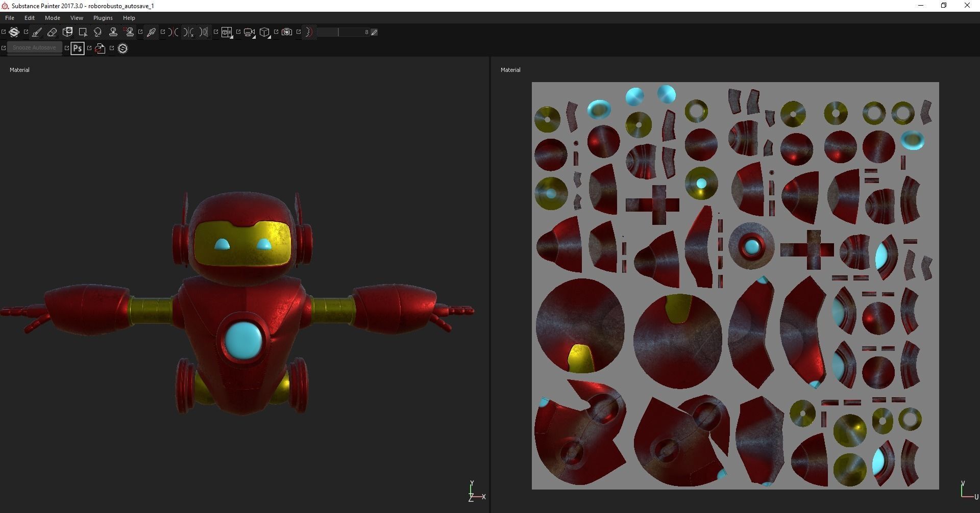
Task: Toggle the Lazy Mouse option
Action: (309, 32)
